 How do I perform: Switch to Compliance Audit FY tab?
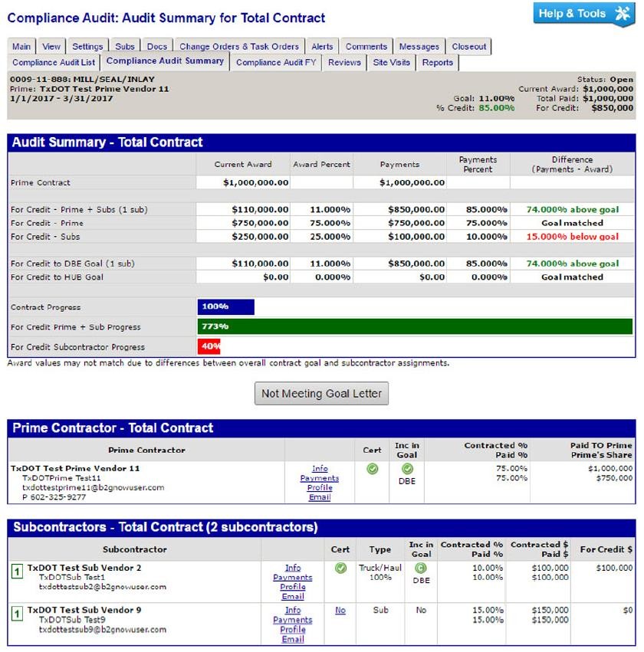(275, 63)
